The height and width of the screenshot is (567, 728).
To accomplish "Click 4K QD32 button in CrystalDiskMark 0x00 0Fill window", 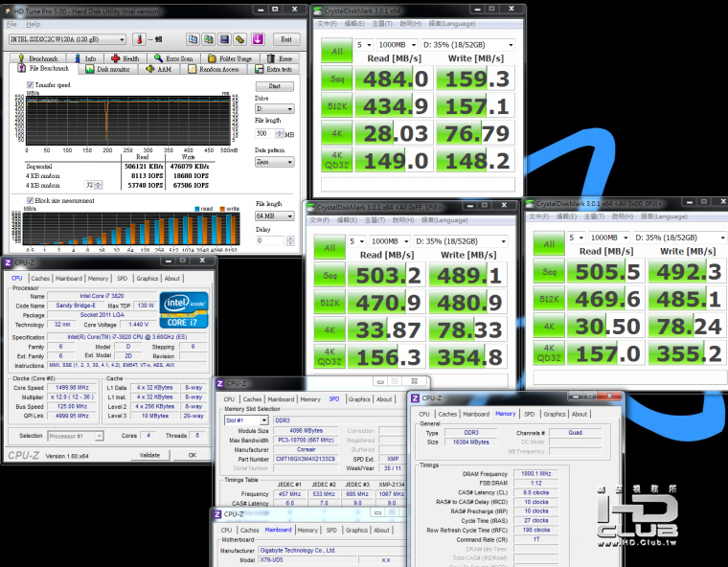I will (x=549, y=353).
